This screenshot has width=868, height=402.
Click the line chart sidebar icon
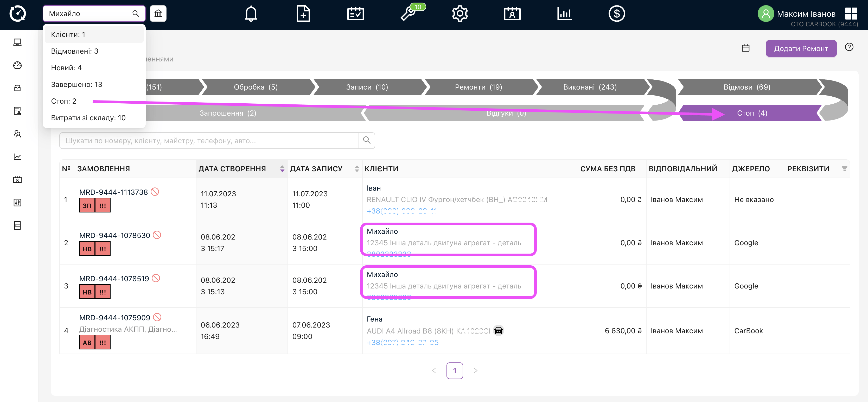point(17,157)
